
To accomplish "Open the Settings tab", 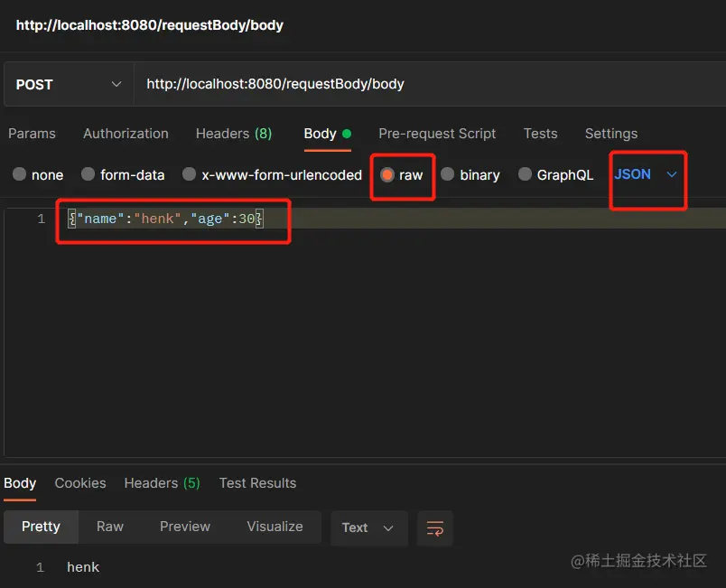I will [x=611, y=134].
